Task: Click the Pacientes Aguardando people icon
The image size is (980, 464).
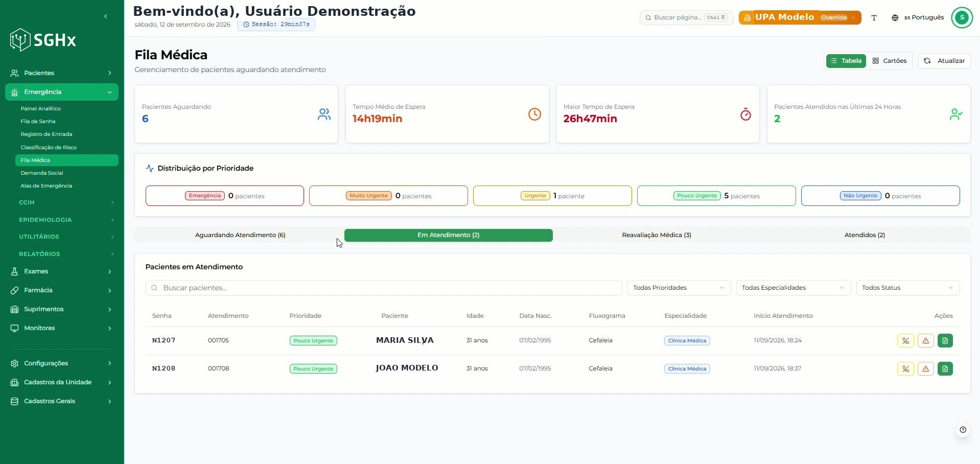Action: click(x=324, y=114)
